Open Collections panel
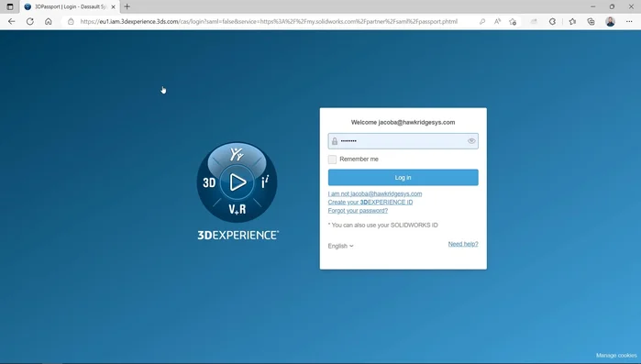The width and height of the screenshot is (641, 364). (591, 22)
